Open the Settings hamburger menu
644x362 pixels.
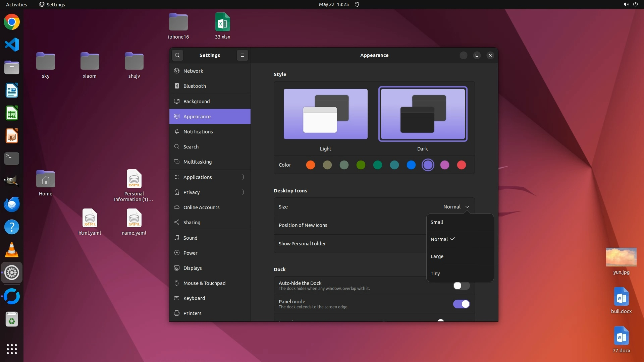243,55
